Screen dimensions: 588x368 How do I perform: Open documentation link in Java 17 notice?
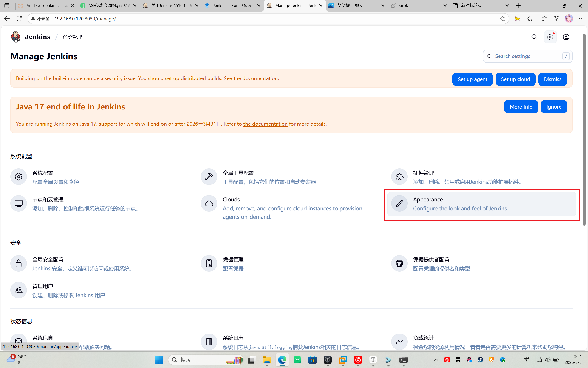point(265,124)
